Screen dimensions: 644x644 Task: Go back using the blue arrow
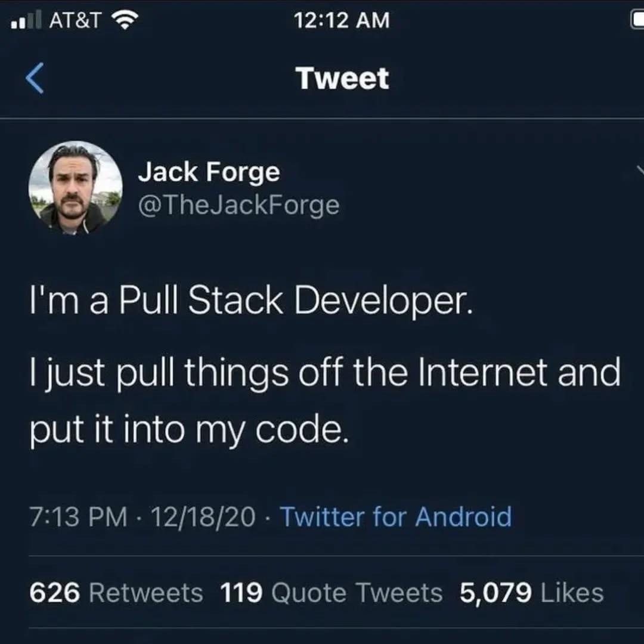[x=35, y=79]
